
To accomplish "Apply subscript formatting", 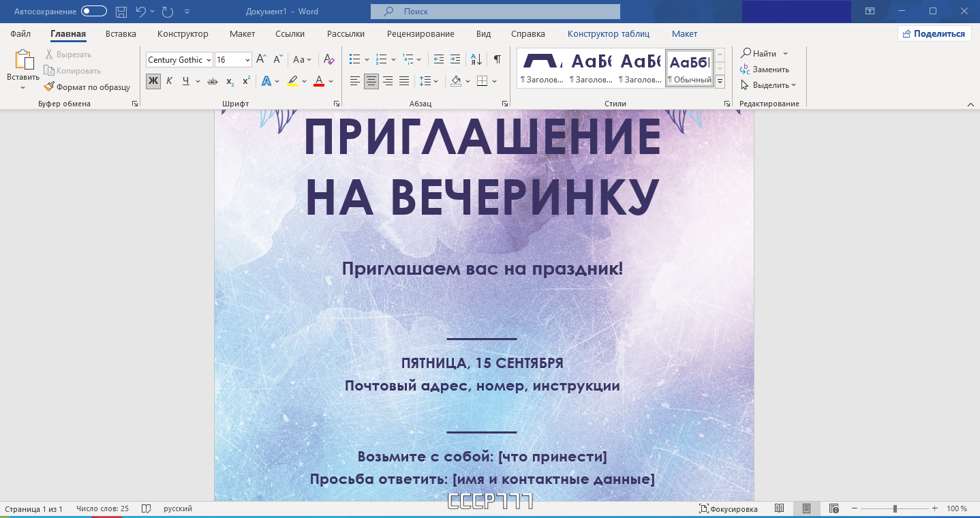I will (x=230, y=81).
